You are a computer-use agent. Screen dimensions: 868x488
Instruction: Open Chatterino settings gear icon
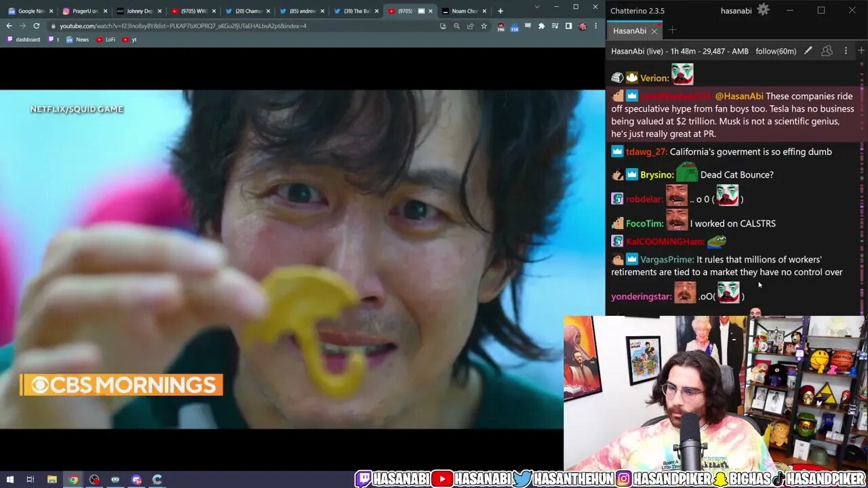point(763,9)
